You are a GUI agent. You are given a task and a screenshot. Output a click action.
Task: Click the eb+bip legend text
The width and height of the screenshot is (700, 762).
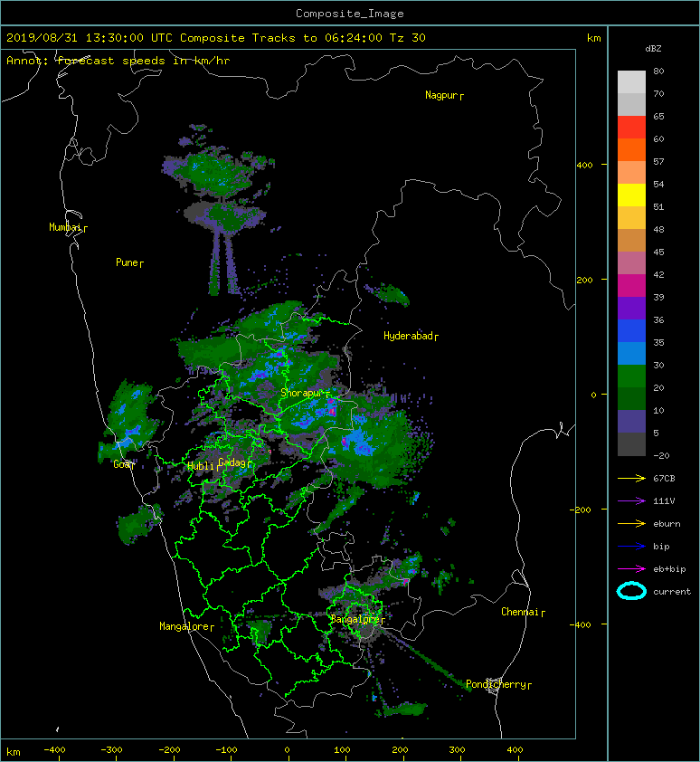click(x=669, y=569)
